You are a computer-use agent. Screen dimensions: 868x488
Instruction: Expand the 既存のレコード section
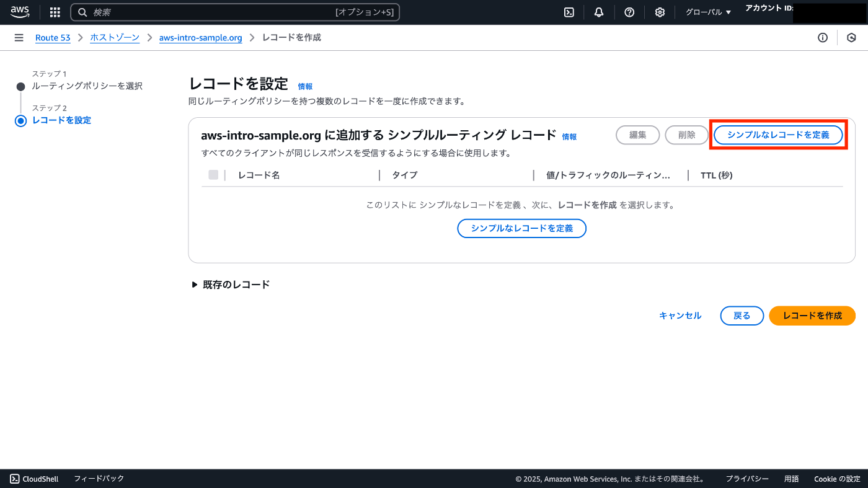click(x=231, y=285)
